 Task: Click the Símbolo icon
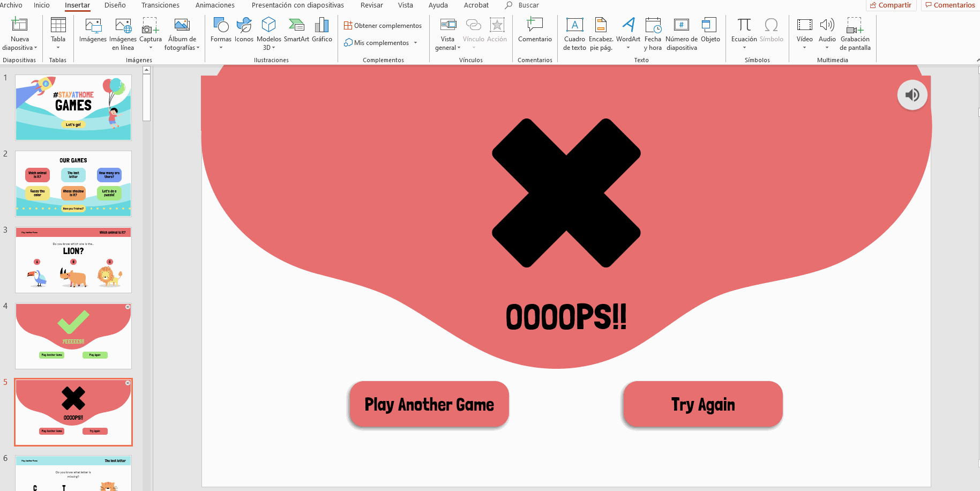(771, 25)
